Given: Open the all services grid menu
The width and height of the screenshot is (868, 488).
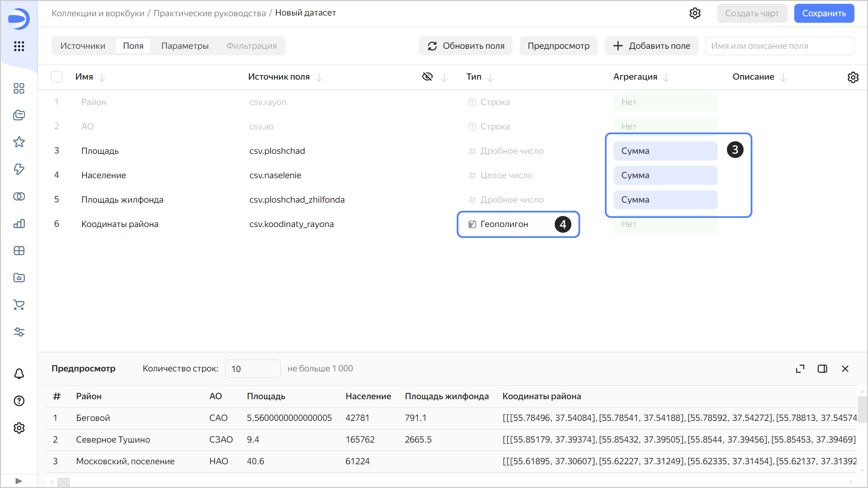Looking at the screenshot, I should [19, 46].
